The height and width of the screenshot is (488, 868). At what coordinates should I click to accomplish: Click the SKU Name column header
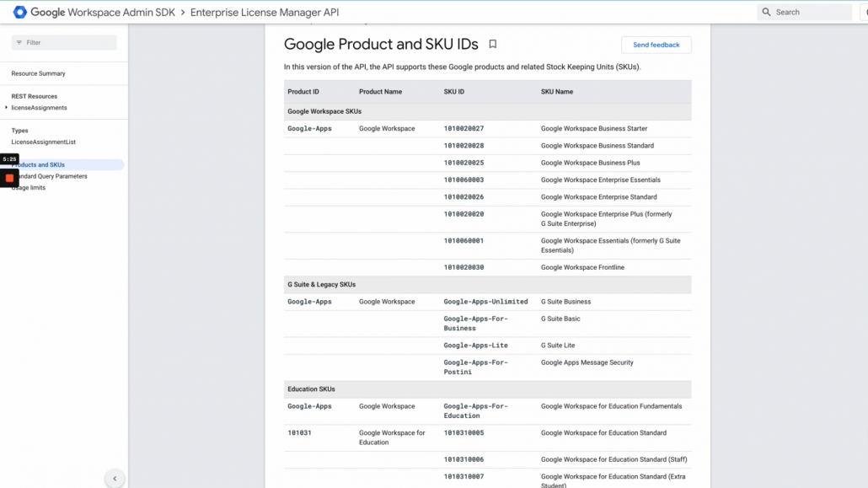point(557,92)
